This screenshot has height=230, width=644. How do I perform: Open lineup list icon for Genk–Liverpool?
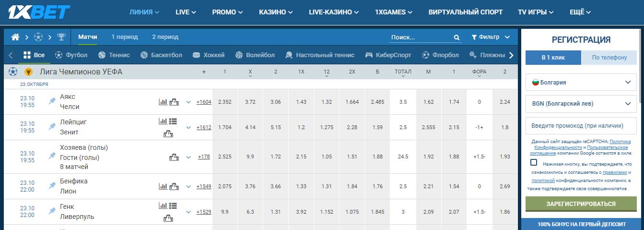tap(173, 206)
